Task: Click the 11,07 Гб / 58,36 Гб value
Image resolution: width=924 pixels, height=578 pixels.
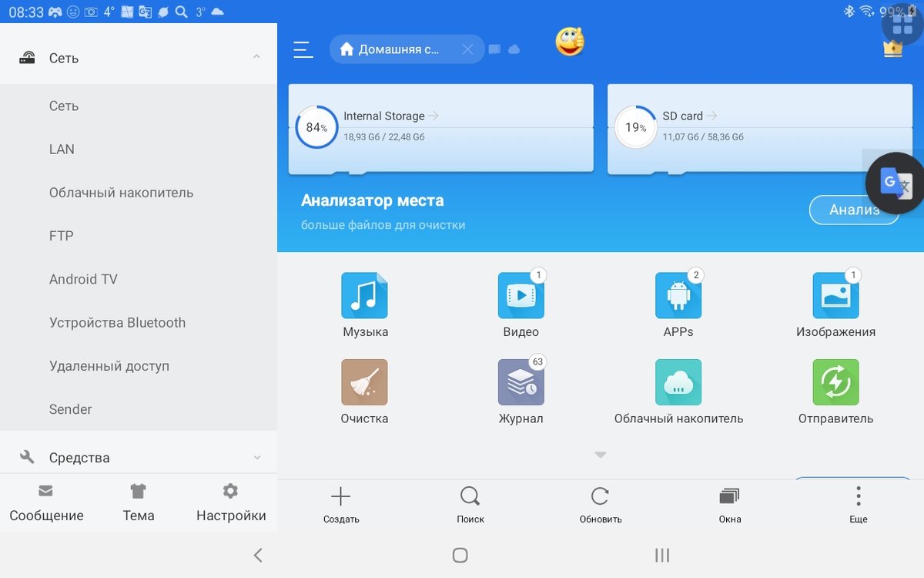Action: click(x=703, y=137)
